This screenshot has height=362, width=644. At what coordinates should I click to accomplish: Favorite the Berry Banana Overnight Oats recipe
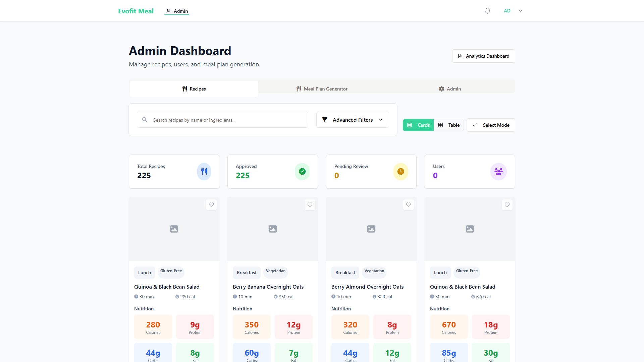(310, 205)
